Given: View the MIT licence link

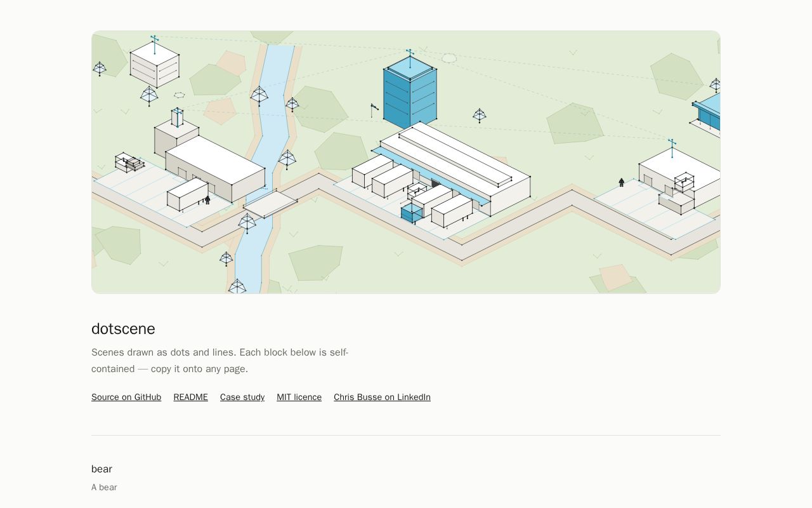Looking at the screenshot, I should pyautogui.click(x=299, y=397).
